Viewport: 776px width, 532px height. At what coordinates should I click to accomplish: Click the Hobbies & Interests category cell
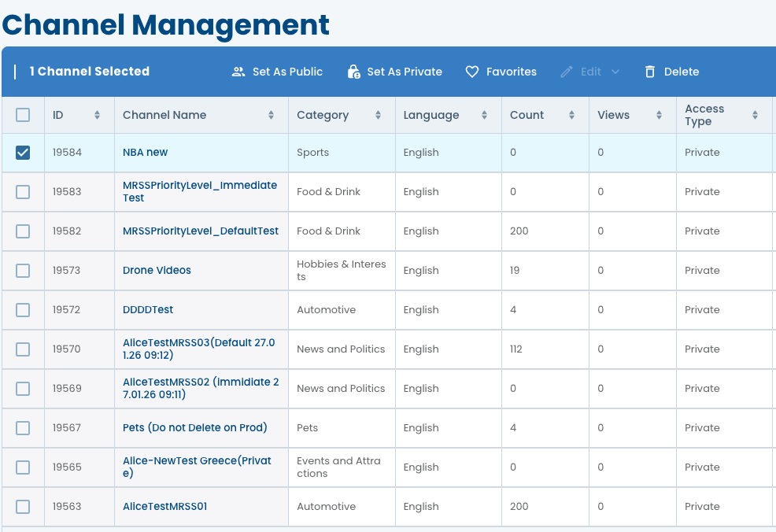[x=342, y=270]
